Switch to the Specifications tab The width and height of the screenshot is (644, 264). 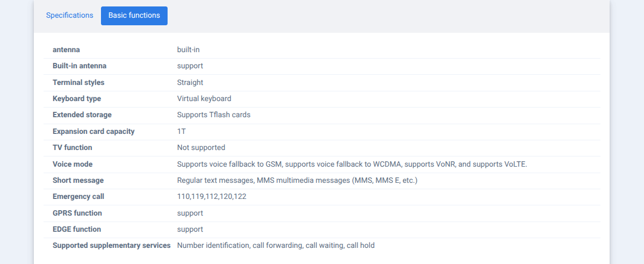69,16
